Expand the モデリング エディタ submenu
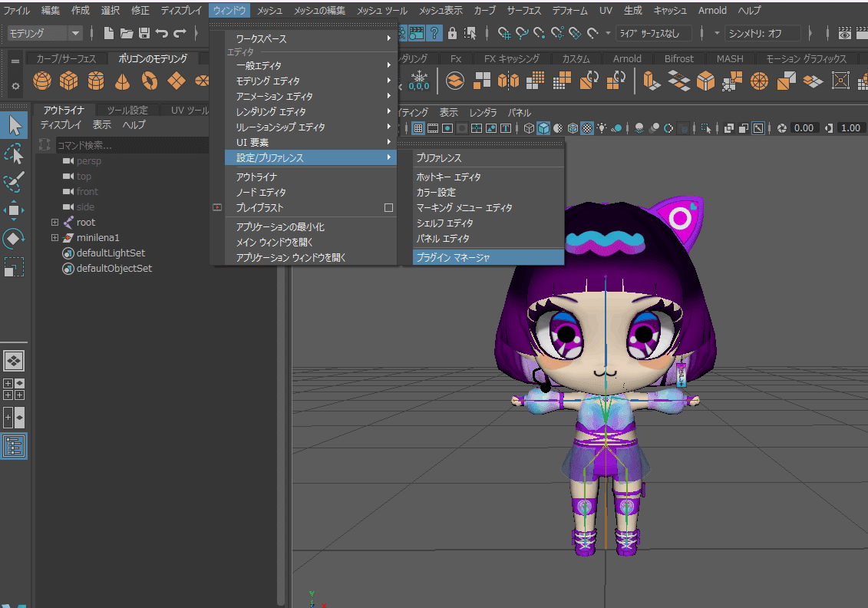 311,81
